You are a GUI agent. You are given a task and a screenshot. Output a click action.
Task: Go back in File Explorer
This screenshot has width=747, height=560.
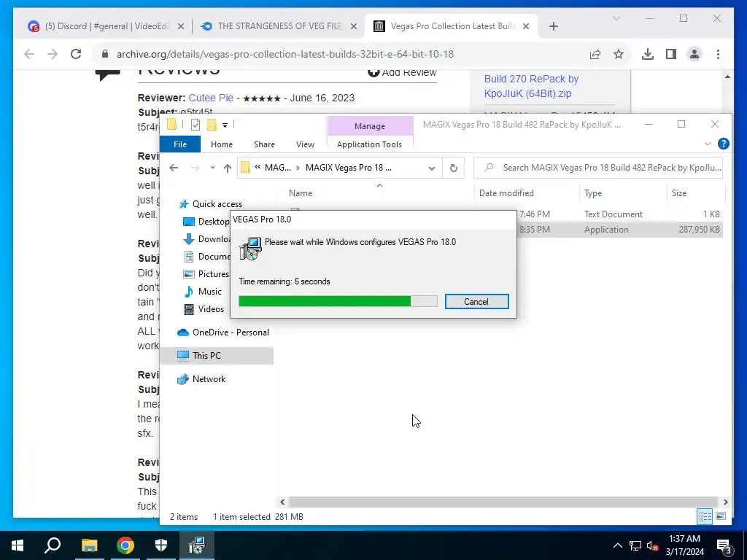(x=174, y=168)
